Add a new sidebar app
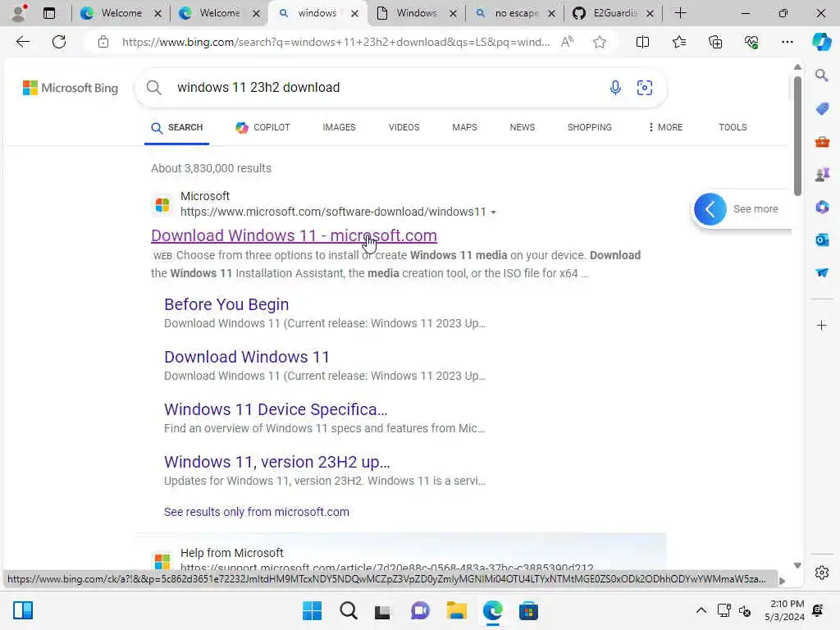This screenshot has height=630, width=840. click(x=822, y=325)
